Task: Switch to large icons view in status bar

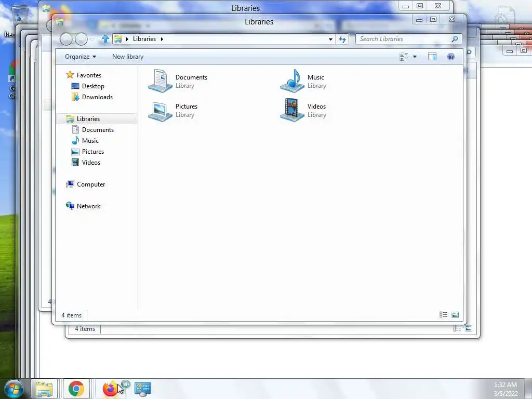Action: (x=455, y=315)
